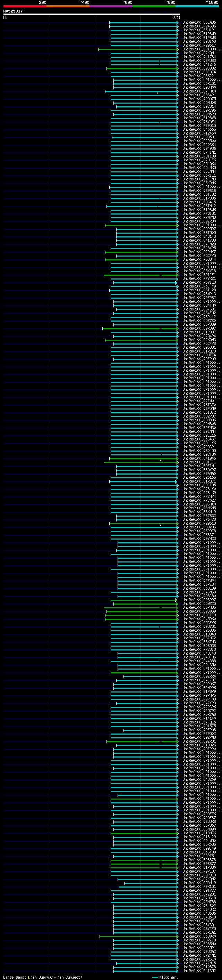The height and width of the screenshot is (980, 222).
Task: Select UniRef100_Q95UU1 label
Action: 199,347
